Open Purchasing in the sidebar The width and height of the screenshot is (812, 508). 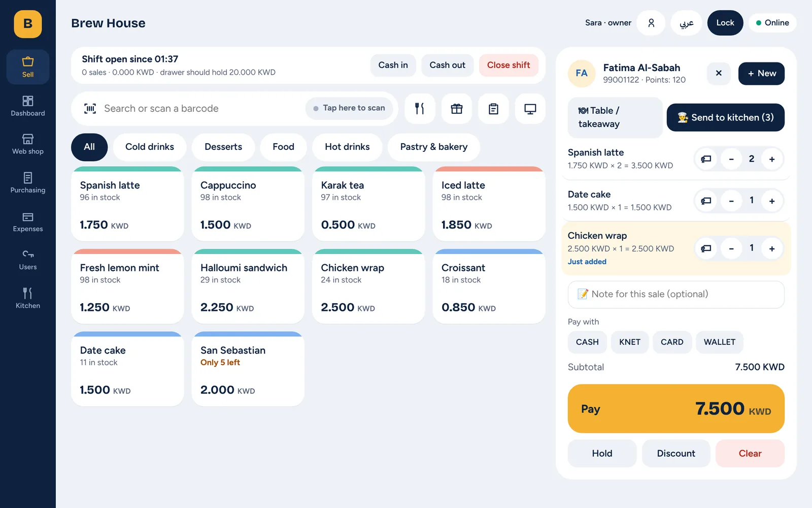pos(28,183)
